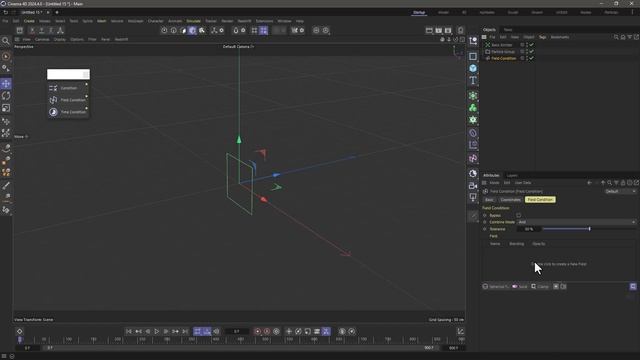Click the Text object T icon
Image resolution: width=640 pixels, height=360 pixels.
pos(473,80)
